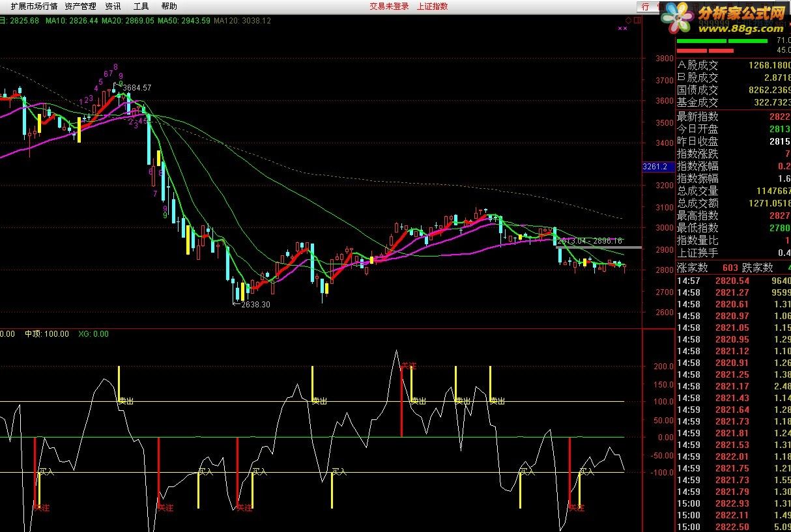
Task: Select the 14:57 tick row at 2820.54
Action: [733, 281]
